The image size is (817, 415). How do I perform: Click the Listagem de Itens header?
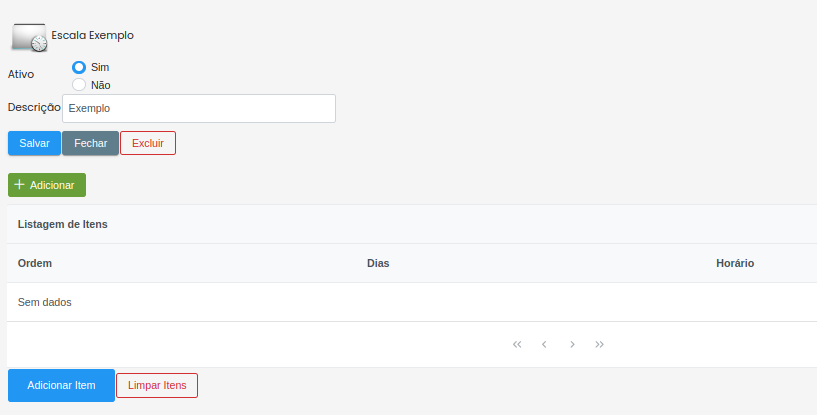point(63,224)
